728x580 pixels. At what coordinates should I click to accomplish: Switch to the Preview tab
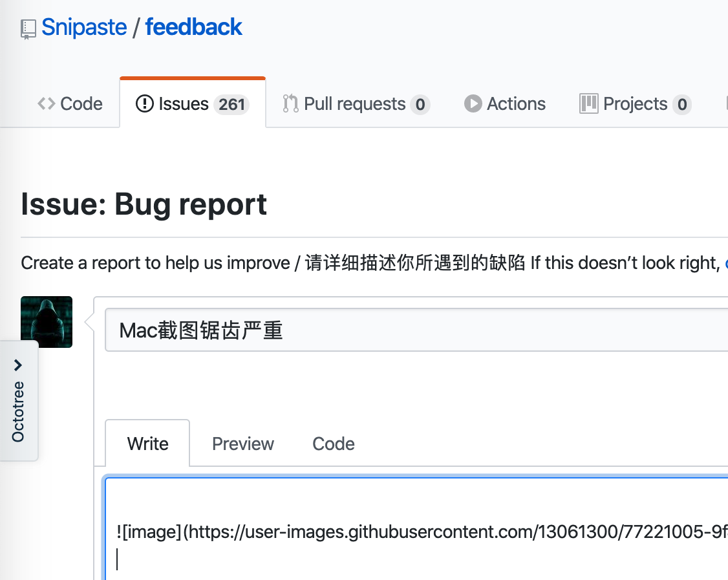(x=242, y=444)
